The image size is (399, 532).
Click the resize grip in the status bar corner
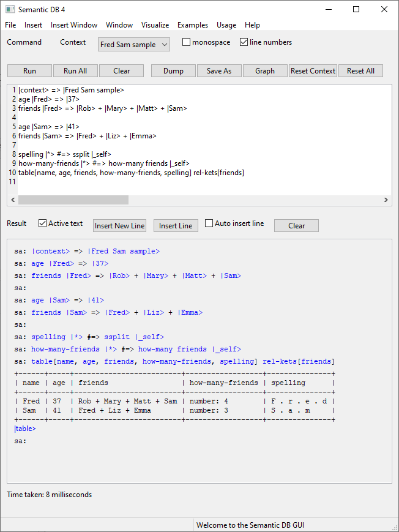point(394,527)
